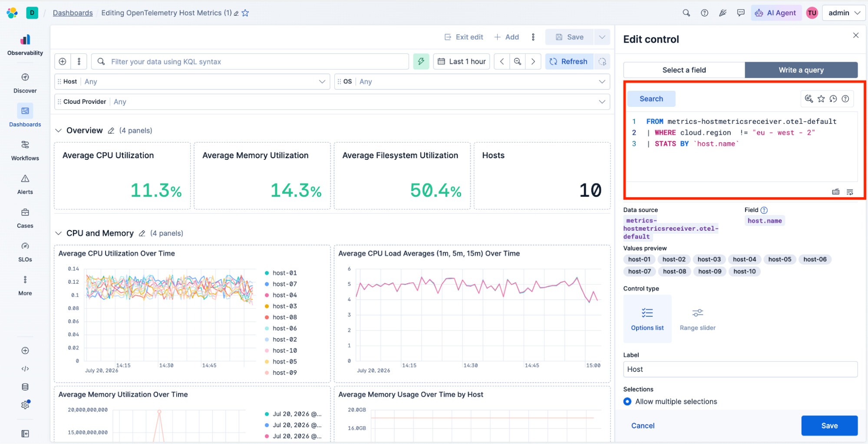Zoom out the time range

coord(518,62)
